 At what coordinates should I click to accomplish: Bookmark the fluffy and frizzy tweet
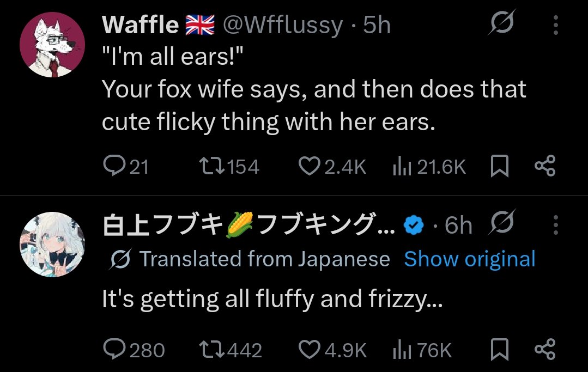500,350
